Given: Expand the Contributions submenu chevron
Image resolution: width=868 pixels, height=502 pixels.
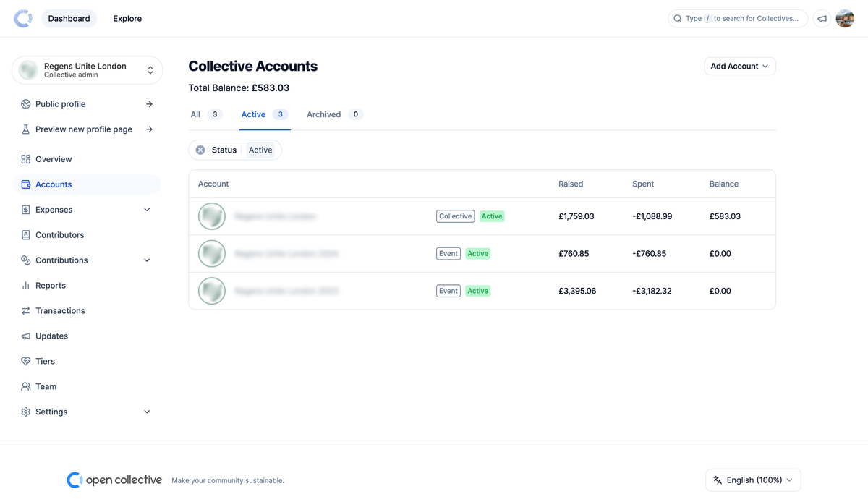Looking at the screenshot, I should [147, 260].
